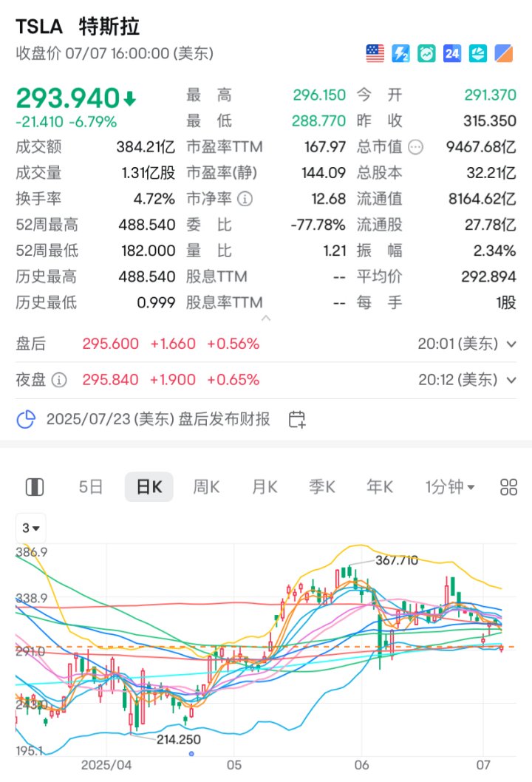Viewport: 532px width, 782px height.
Task: Click the 市盈率(静) value 144.09
Action: coord(324,173)
